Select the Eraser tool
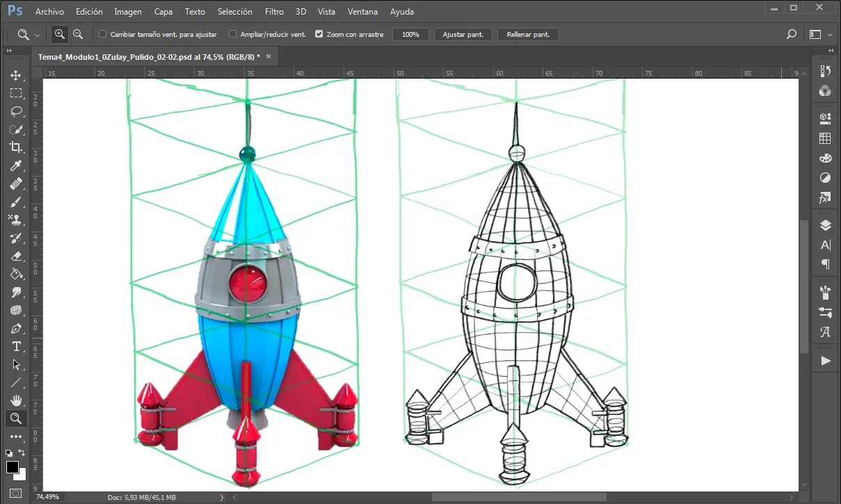Screen dimensions: 841x504 click(16, 256)
